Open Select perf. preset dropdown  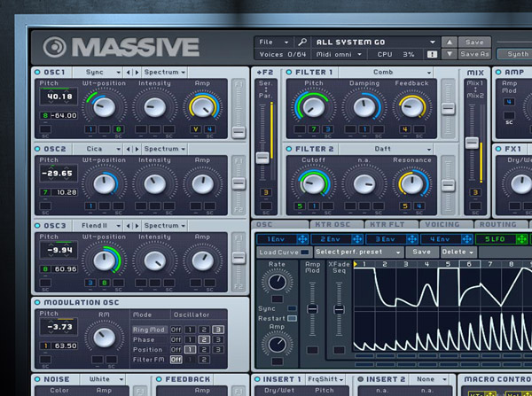click(x=358, y=252)
